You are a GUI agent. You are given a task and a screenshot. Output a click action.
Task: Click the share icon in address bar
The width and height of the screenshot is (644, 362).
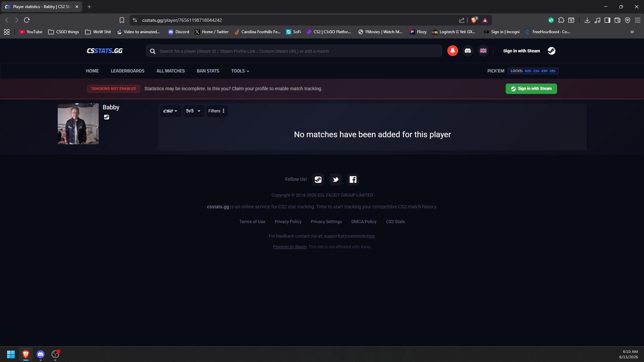(x=462, y=20)
